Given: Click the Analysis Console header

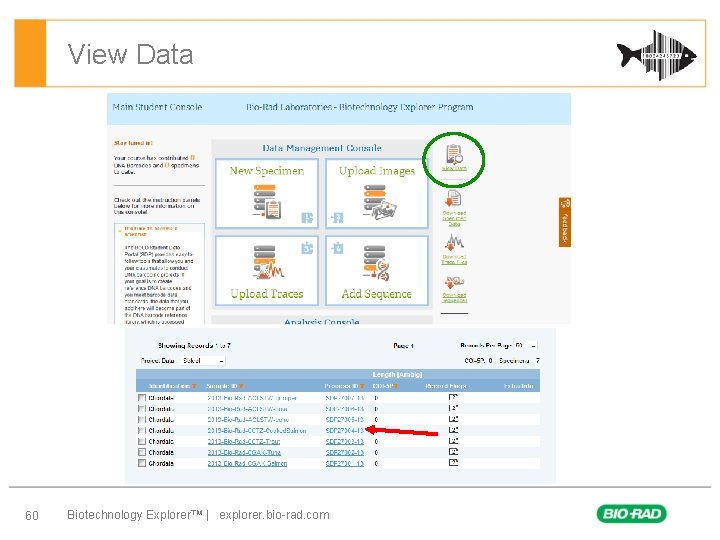Looking at the screenshot, I should click(322, 321).
